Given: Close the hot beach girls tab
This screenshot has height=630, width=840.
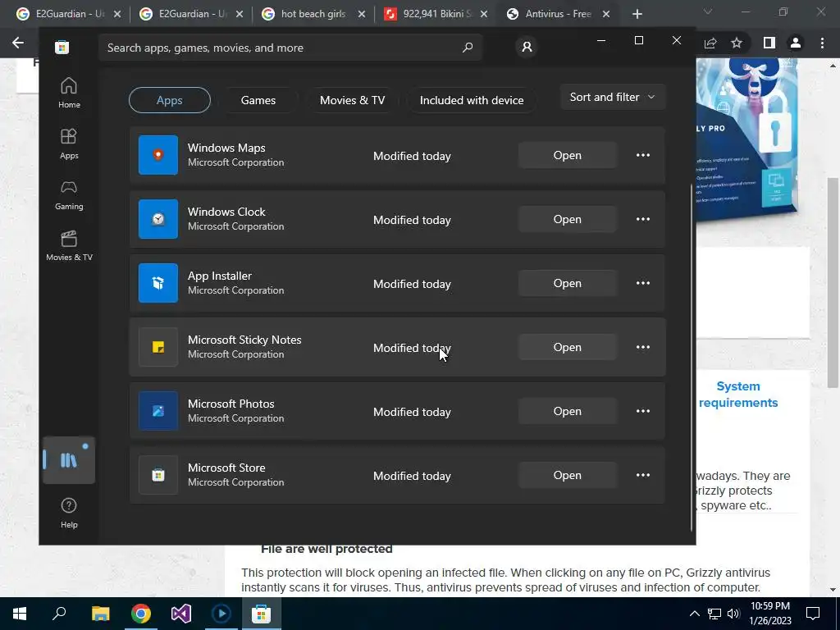Looking at the screenshot, I should (362, 14).
